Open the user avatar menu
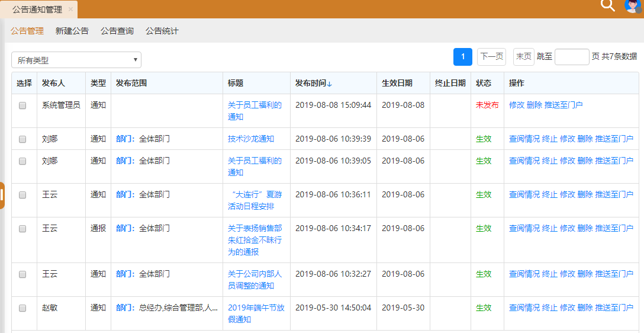Viewport: 644px width, 333px height. tap(632, 5)
